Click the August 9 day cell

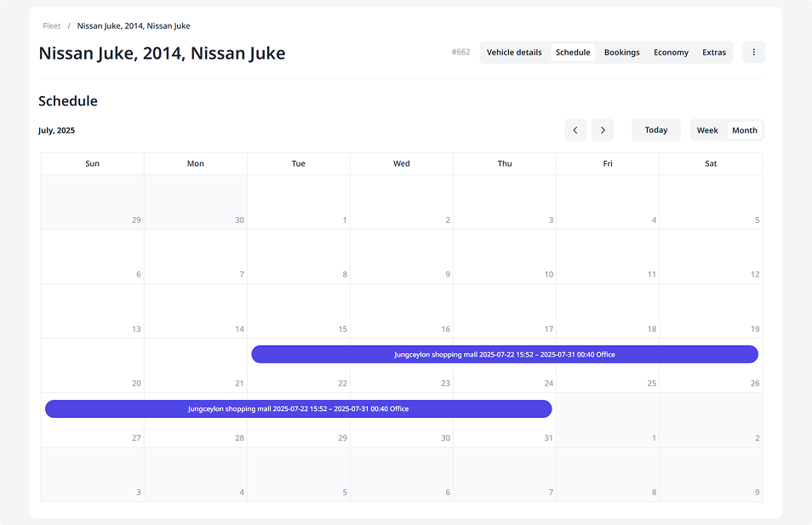click(711, 474)
